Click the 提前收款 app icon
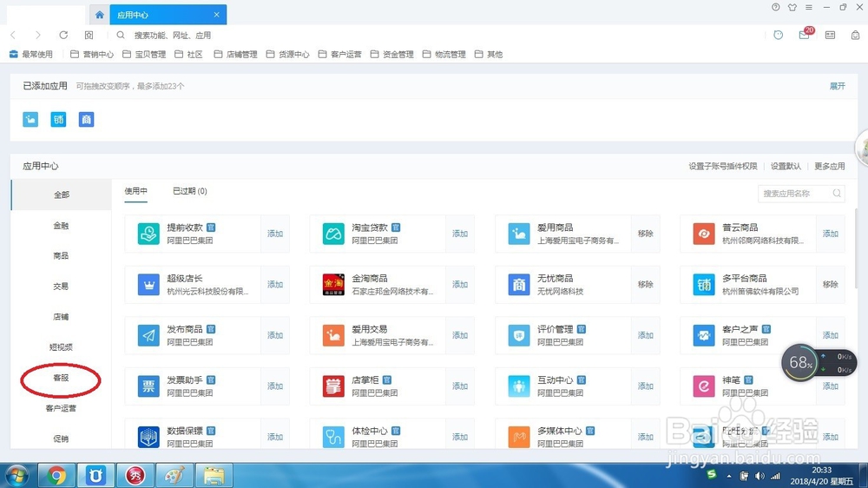868x488 pixels. 148,234
